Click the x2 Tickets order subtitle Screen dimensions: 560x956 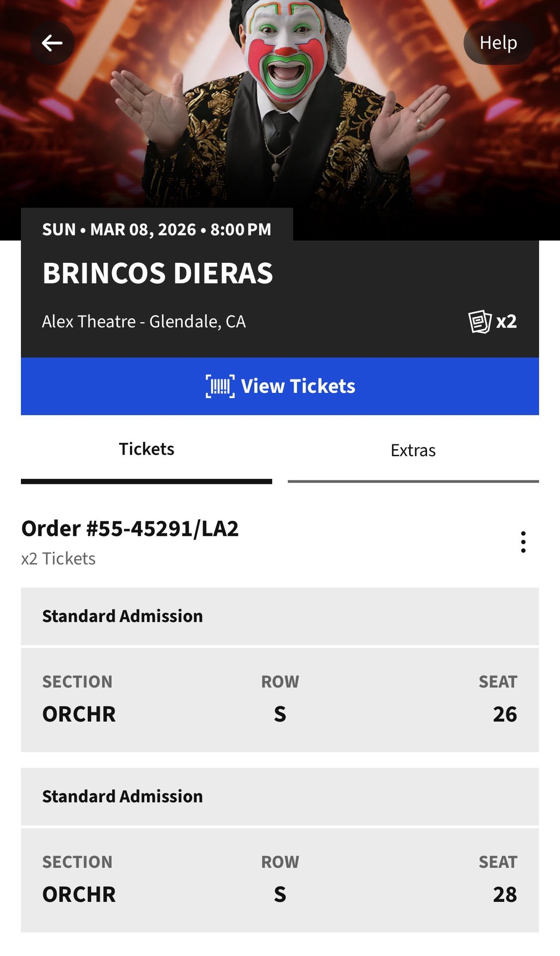pyautogui.click(x=58, y=559)
